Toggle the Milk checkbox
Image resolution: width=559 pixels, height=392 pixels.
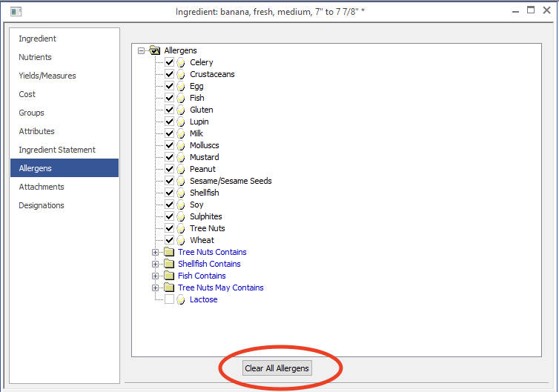[x=169, y=133]
